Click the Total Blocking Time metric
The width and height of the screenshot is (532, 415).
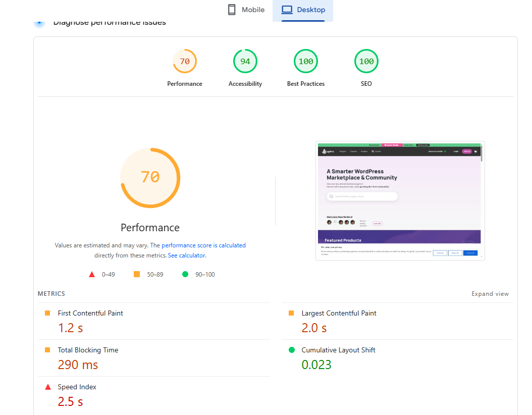(154, 358)
